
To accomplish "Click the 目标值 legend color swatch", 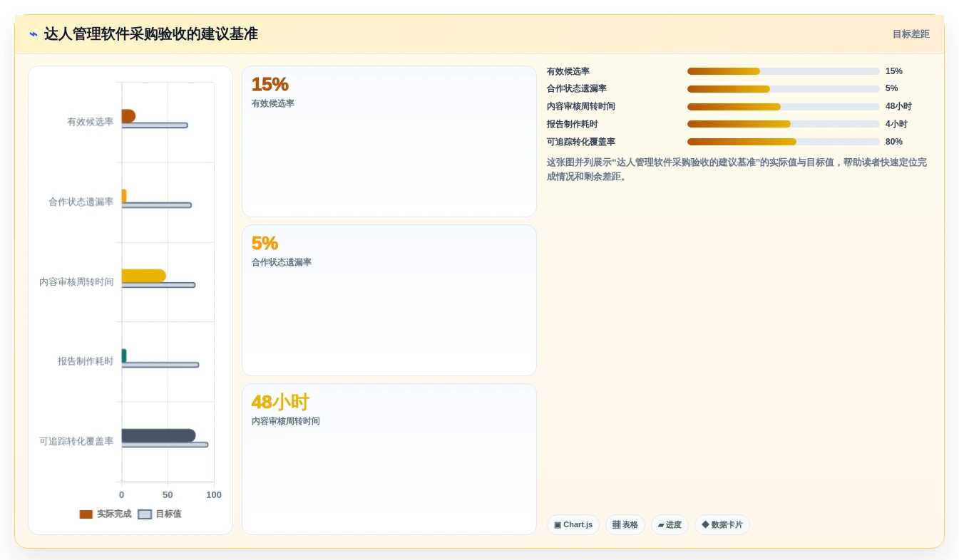I will click(x=145, y=514).
